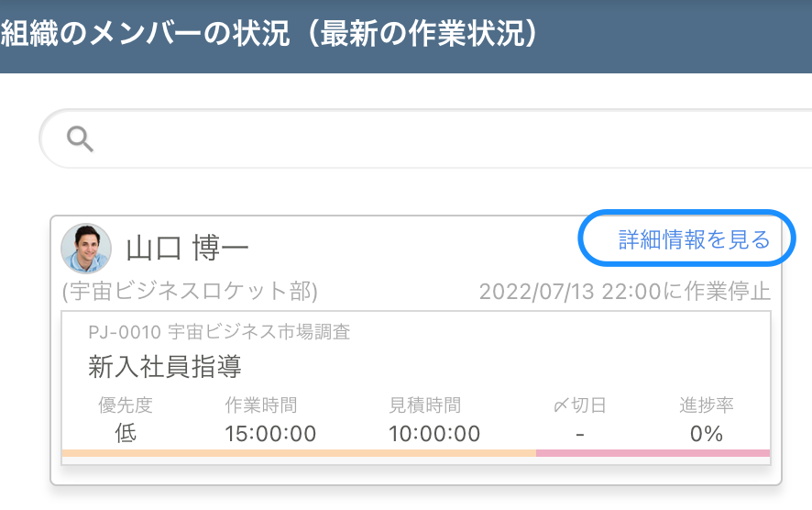Click the 進捗率 value 0%
This screenshot has height=510, width=812.
point(706,433)
